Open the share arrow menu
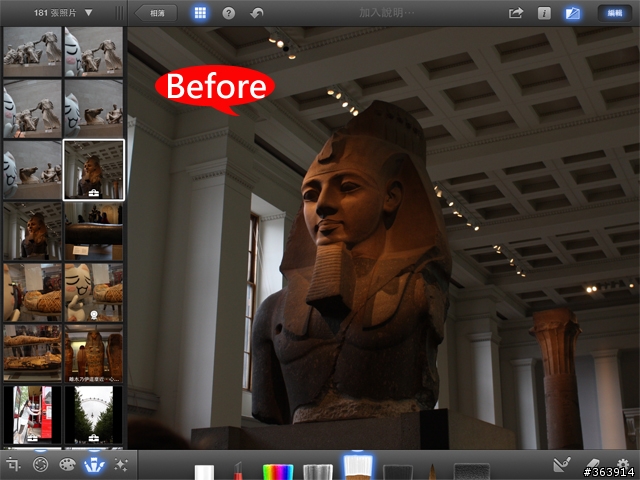Screen dimensions: 640x480 coord(516,13)
